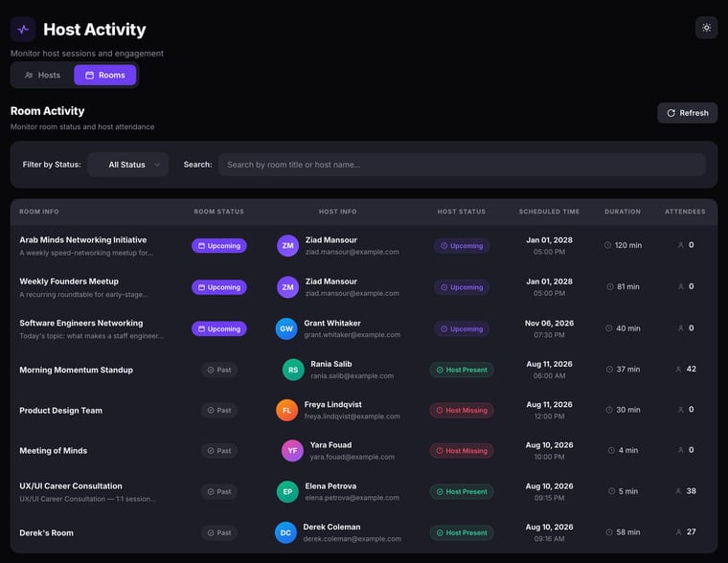Viewport: 728px width, 563px height.
Task: Click host Upcoming badge in Weekly Founders row
Action: [462, 287]
